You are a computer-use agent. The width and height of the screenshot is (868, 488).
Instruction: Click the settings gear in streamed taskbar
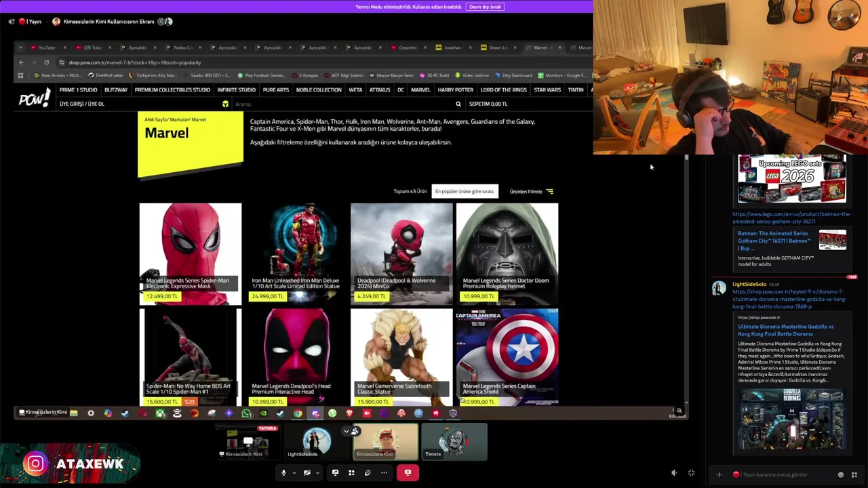(x=91, y=413)
